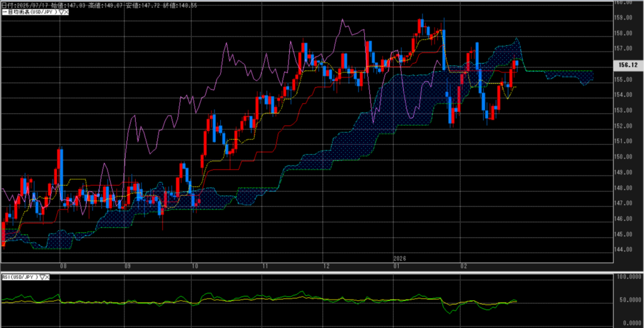
Task: Close the RSI indicator using its X icon
Action: [x=48, y=277]
